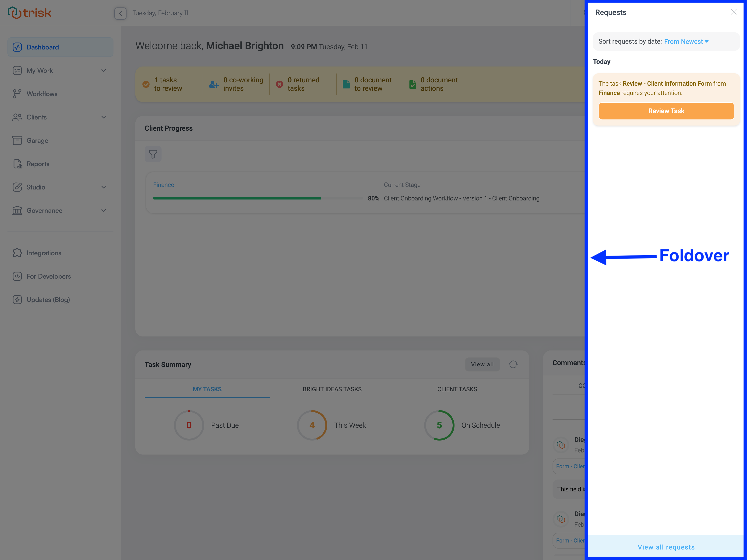Open the Dashboard icon in sidebar
747x560 pixels.
point(17,47)
